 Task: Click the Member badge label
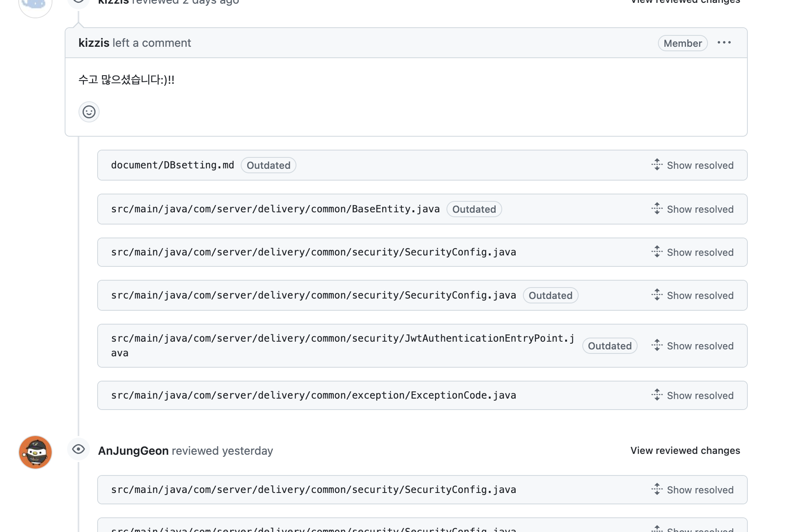[682, 44]
